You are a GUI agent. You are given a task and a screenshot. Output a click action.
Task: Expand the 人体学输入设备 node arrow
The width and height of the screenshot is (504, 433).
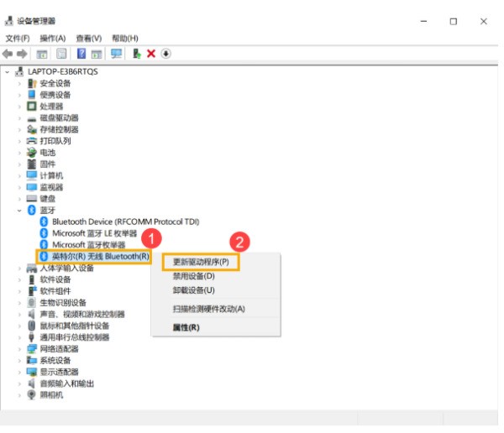[19, 269]
